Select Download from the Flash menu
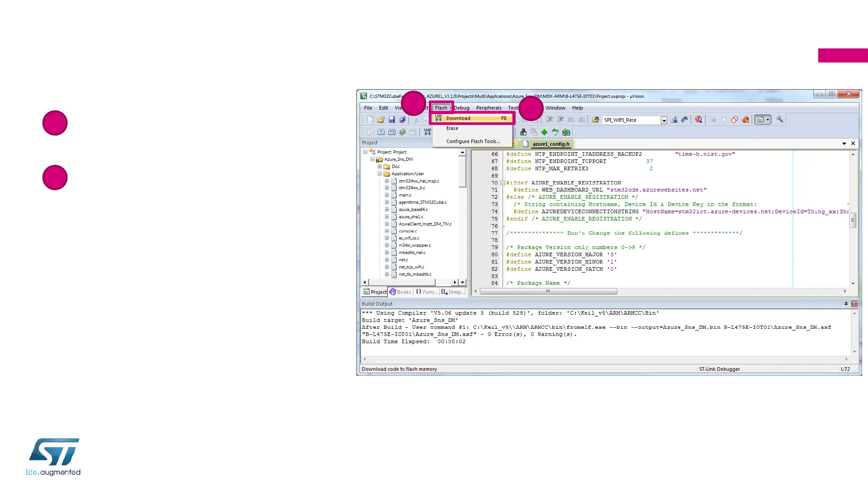The height and width of the screenshot is (489, 868). (458, 119)
